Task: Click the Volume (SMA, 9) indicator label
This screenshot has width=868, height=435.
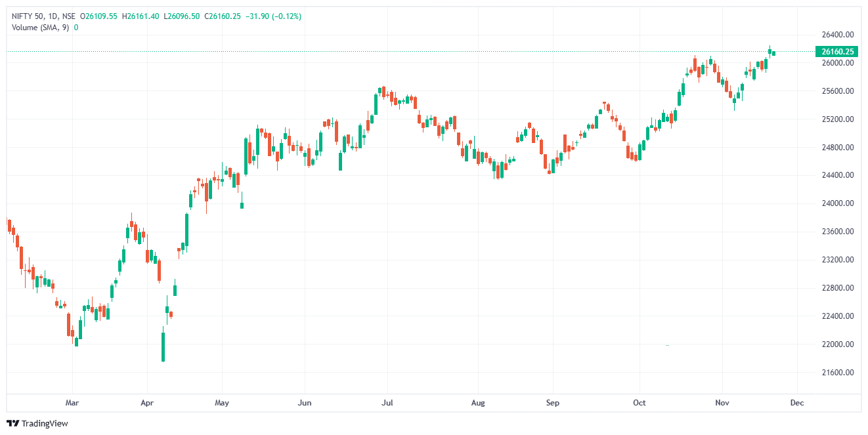Action: point(41,28)
